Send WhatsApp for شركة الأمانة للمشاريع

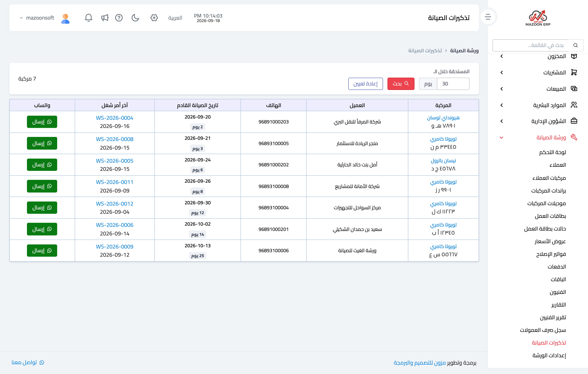click(x=42, y=186)
